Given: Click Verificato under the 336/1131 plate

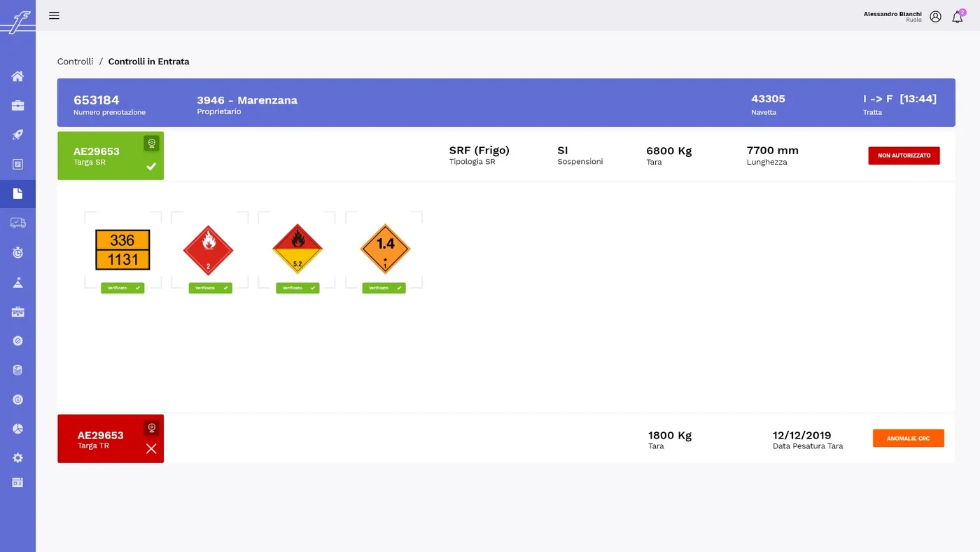Looking at the screenshot, I should pos(122,288).
